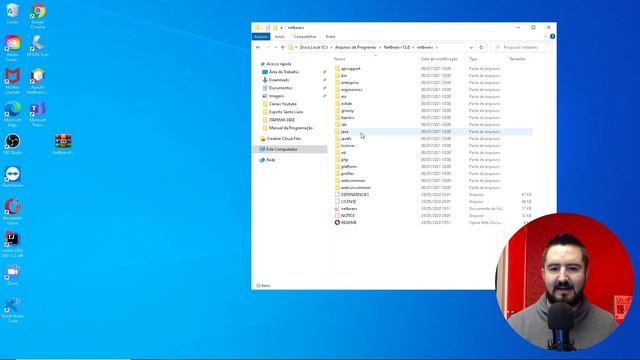Image resolution: width=640 pixels, height=360 pixels.
Task: Open the Microsoft Teams desktop shortcut
Action: tap(38, 113)
